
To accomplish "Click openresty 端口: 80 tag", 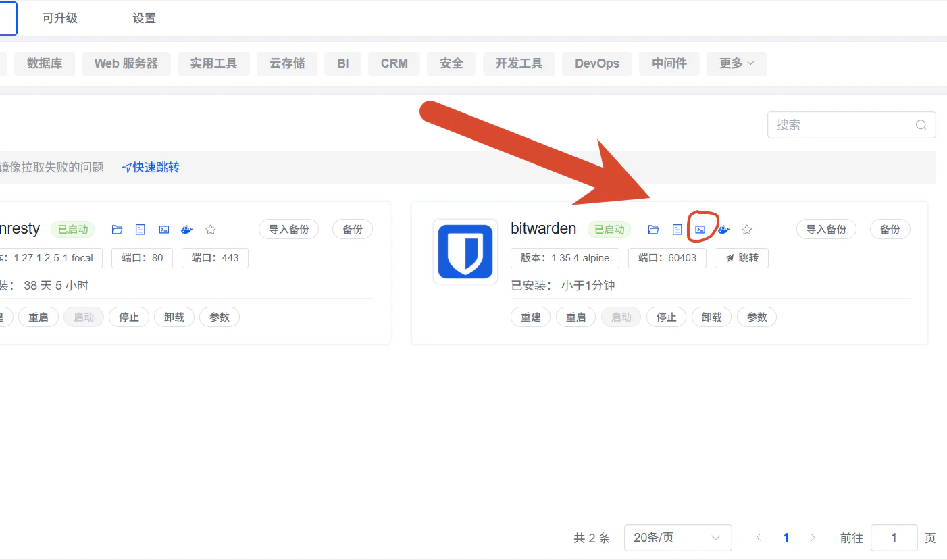I will coord(143,258).
